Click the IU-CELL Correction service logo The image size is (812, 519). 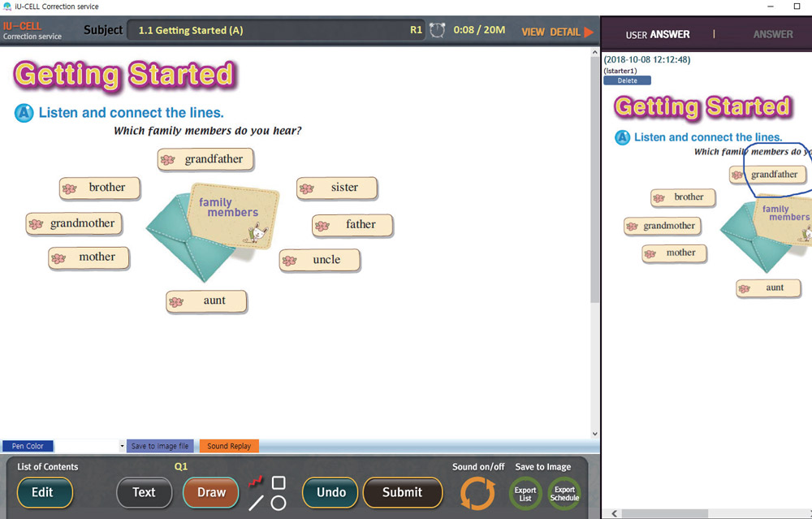pyautogui.click(x=32, y=31)
